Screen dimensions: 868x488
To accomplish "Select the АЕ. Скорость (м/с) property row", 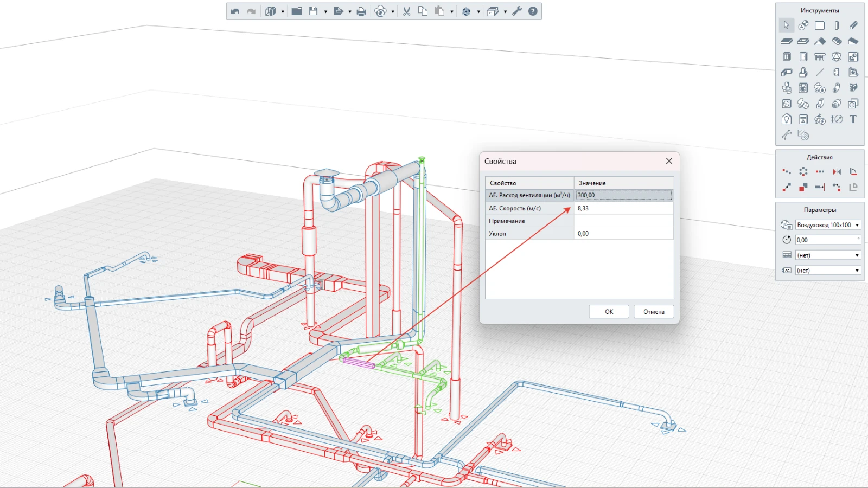I will tap(529, 208).
